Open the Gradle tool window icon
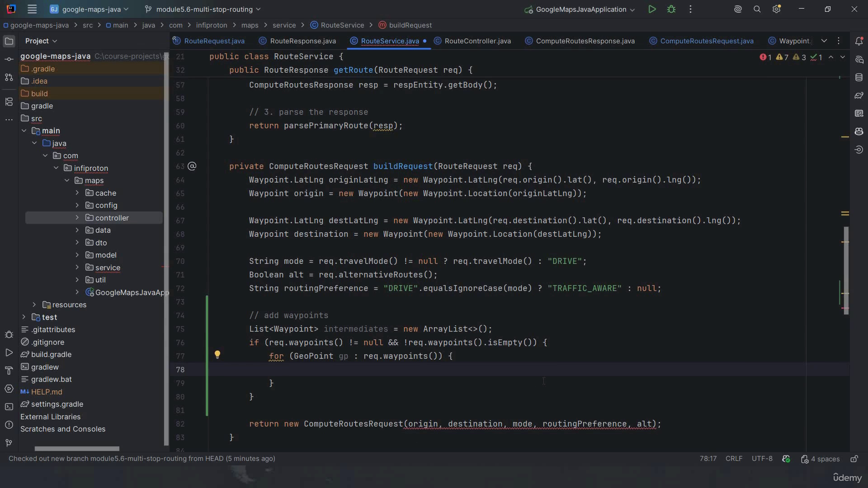 coord(859,95)
